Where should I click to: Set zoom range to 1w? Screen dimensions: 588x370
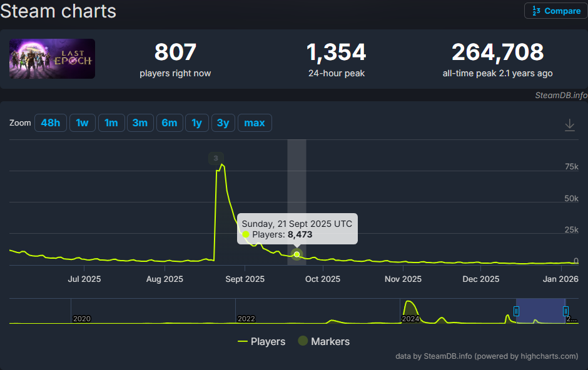click(x=82, y=123)
